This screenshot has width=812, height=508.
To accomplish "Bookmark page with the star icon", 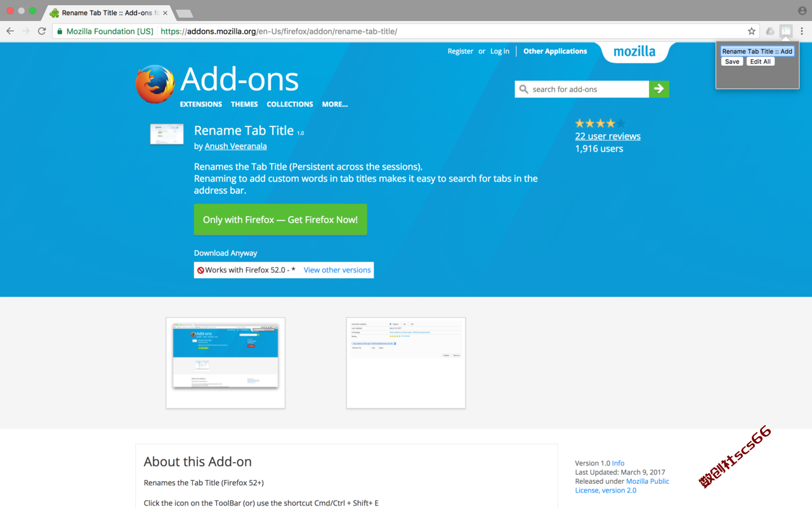I will point(752,31).
